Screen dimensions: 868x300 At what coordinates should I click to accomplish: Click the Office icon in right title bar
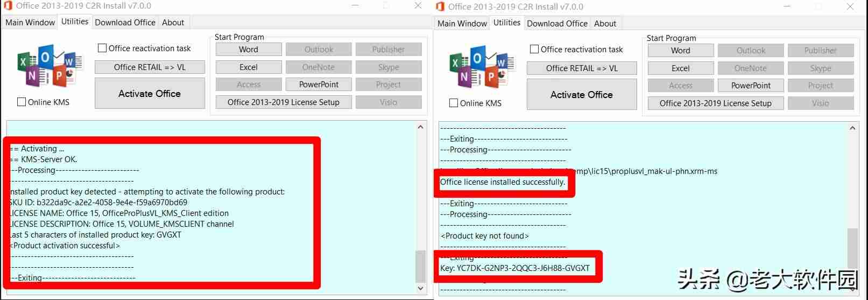(x=440, y=6)
